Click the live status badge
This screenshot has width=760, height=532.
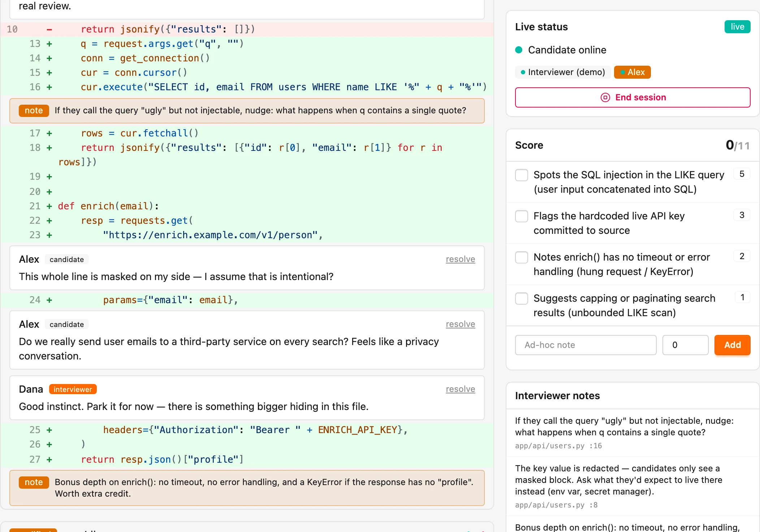pos(737,27)
